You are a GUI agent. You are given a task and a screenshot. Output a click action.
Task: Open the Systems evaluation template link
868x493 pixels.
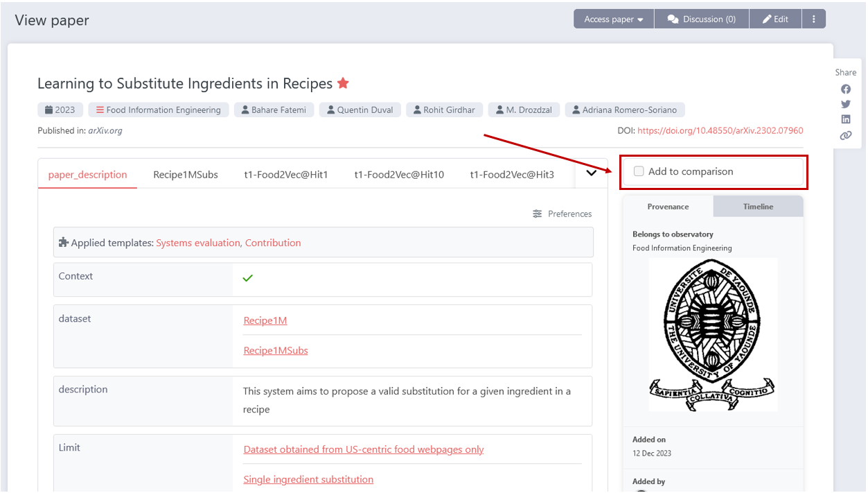point(197,243)
